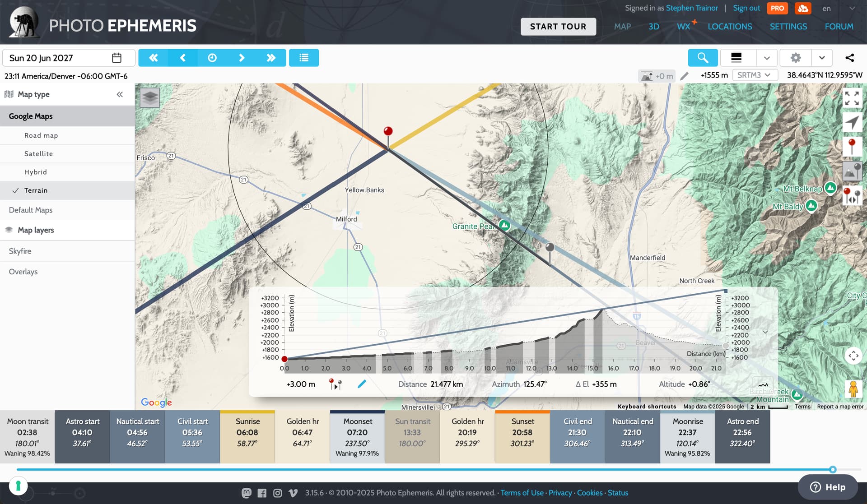This screenshot has height=504, width=867.
Task: Expand the gear settings dropdown arrow
Action: pyautogui.click(x=822, y=58)
